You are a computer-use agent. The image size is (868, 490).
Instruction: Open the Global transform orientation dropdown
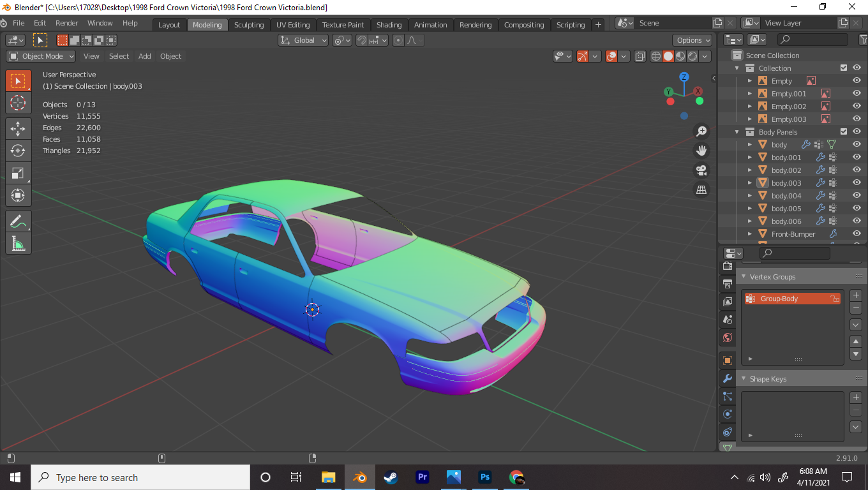[303, 40]
